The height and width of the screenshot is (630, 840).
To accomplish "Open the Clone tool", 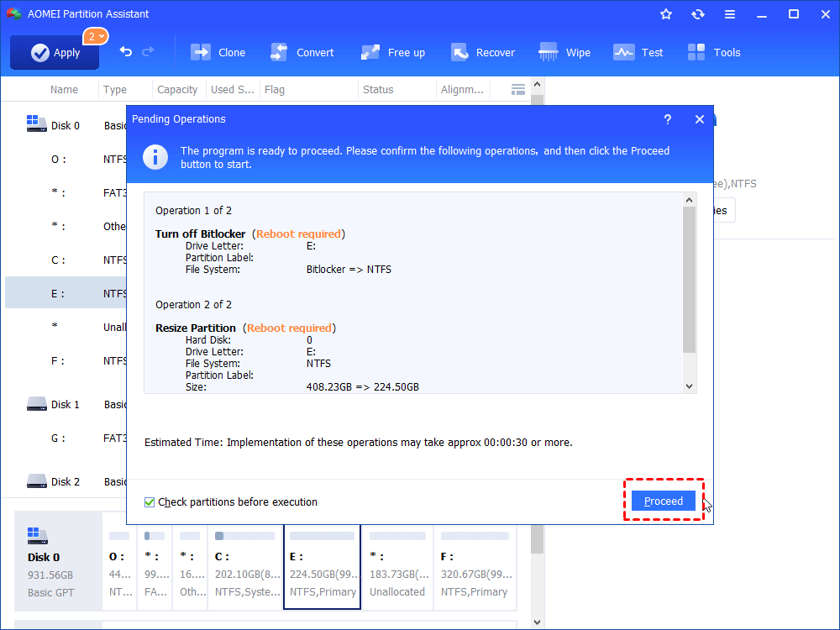I will [218, 52].
